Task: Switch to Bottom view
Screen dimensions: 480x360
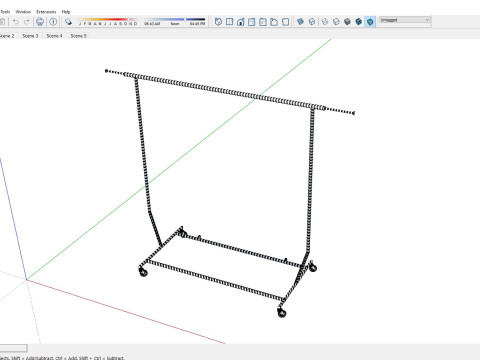Action: 285,22
